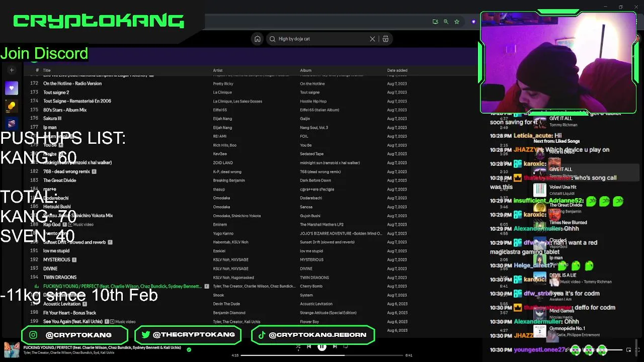Viewport: 644px width, 362px height.
Task: Select the song 'lov me stupid'
Action: [x=56, y=251]
